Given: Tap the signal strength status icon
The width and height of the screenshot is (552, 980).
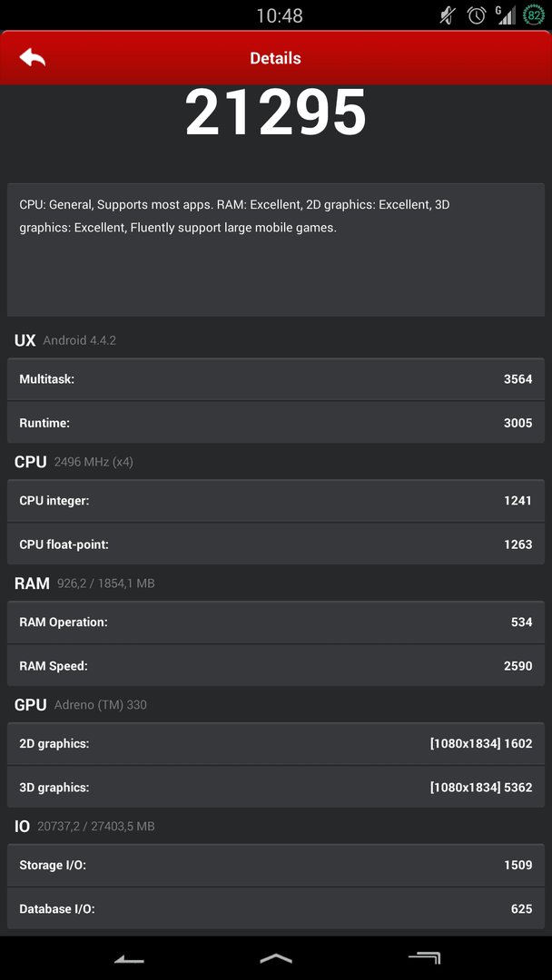Looking at the screenshot, I should [x=505, y=15].
